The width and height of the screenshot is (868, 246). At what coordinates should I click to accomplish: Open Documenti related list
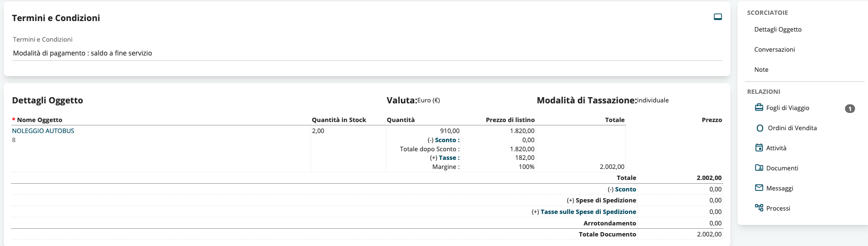point(782,168)
